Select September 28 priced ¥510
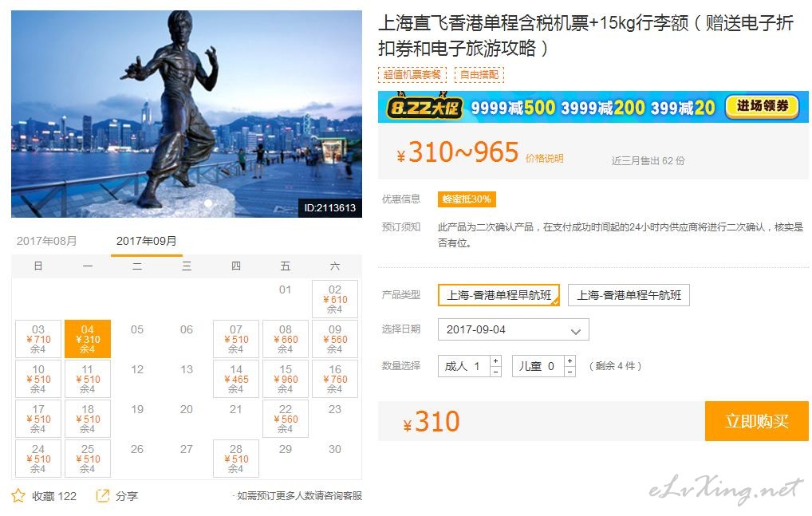Viewport: 812px width, 516px height. pos(236,459)
